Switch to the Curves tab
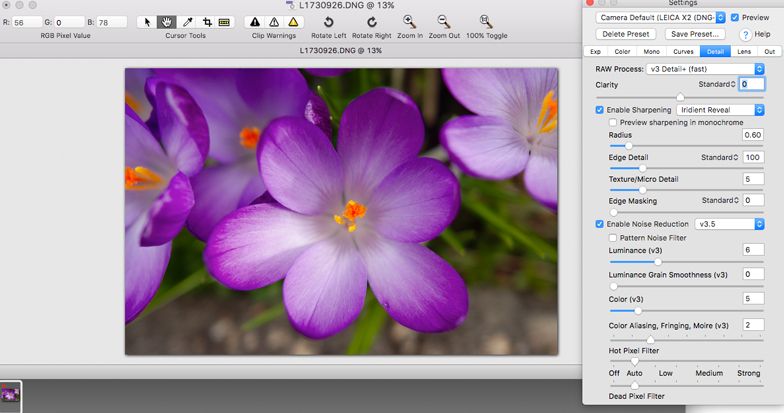The image size is (784, 413). point(683,51)
